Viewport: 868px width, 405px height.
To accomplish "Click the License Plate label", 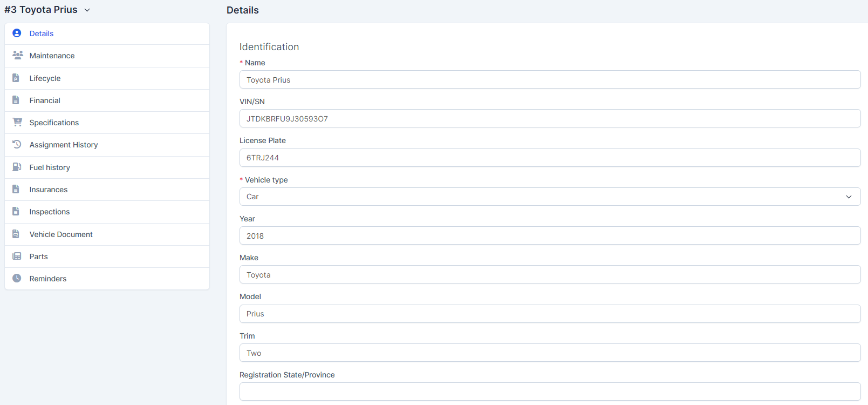I will point(263,140).
